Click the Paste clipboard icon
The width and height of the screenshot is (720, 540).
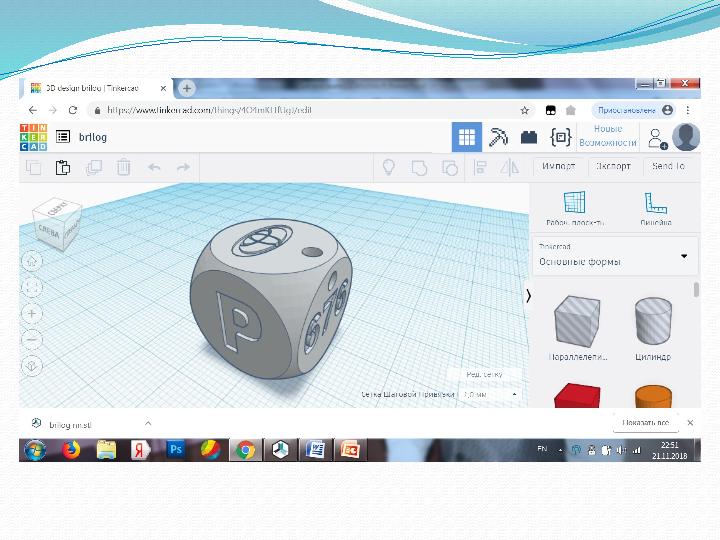[63, 167]
